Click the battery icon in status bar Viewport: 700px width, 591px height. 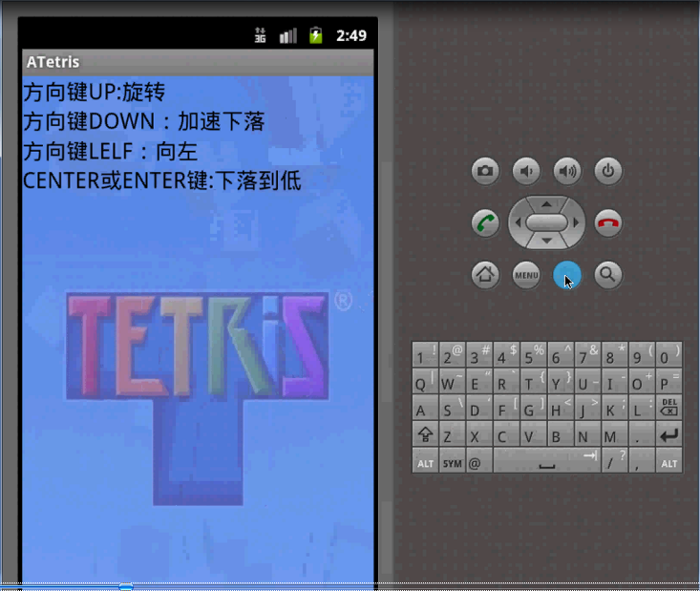(x=316, y=34)
